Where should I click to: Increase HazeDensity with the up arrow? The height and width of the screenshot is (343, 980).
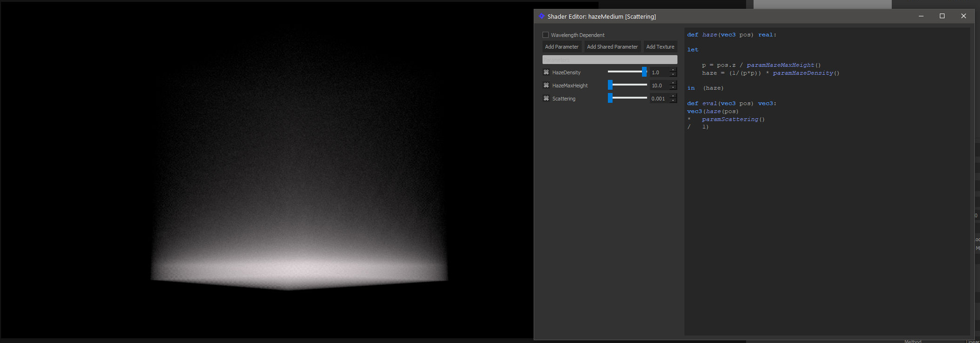[x=673, y=70]
